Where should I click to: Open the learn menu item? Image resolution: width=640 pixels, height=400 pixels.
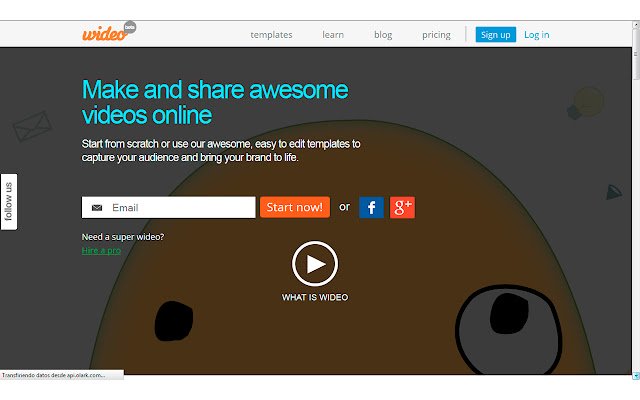tap(333, 35)
